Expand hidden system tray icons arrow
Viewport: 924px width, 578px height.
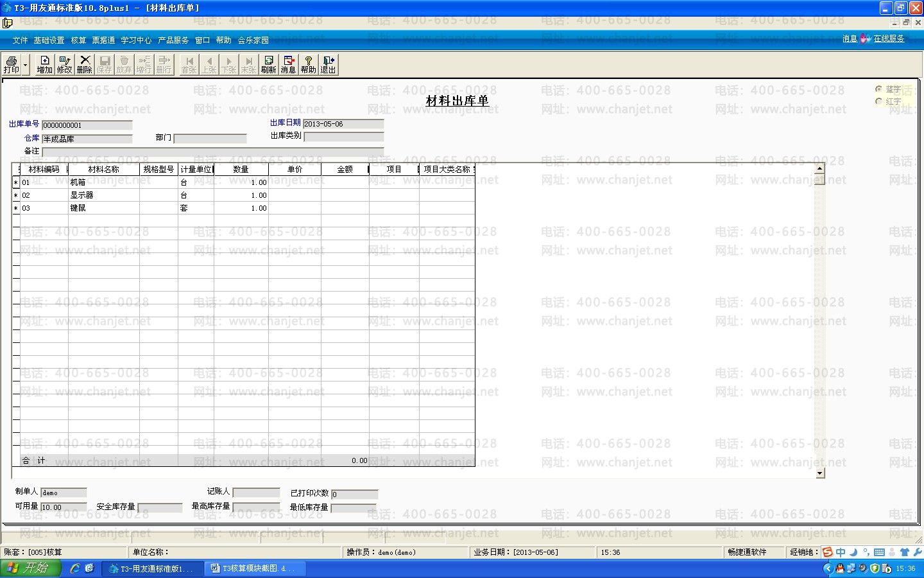coord(828,568)
